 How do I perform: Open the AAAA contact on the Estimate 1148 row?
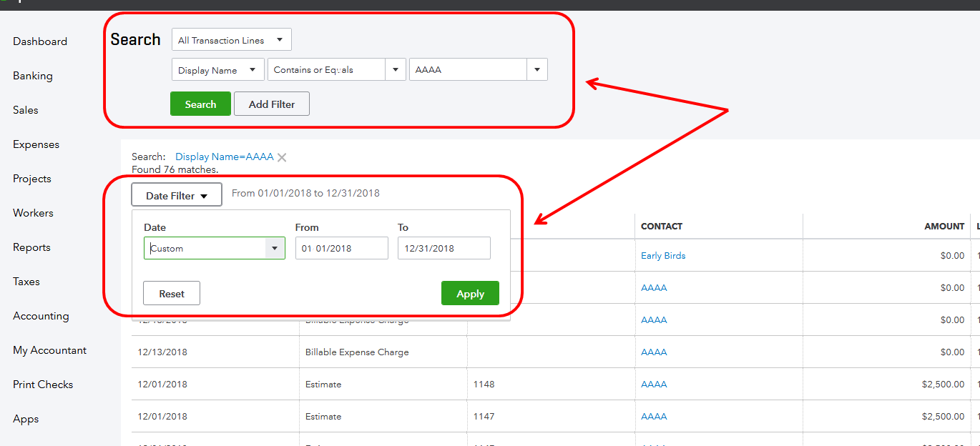653,384
